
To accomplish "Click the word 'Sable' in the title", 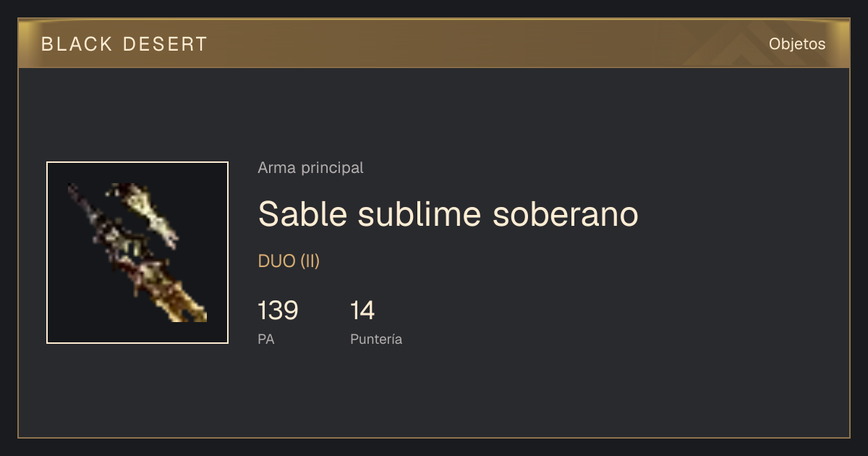I will point(302,214).
